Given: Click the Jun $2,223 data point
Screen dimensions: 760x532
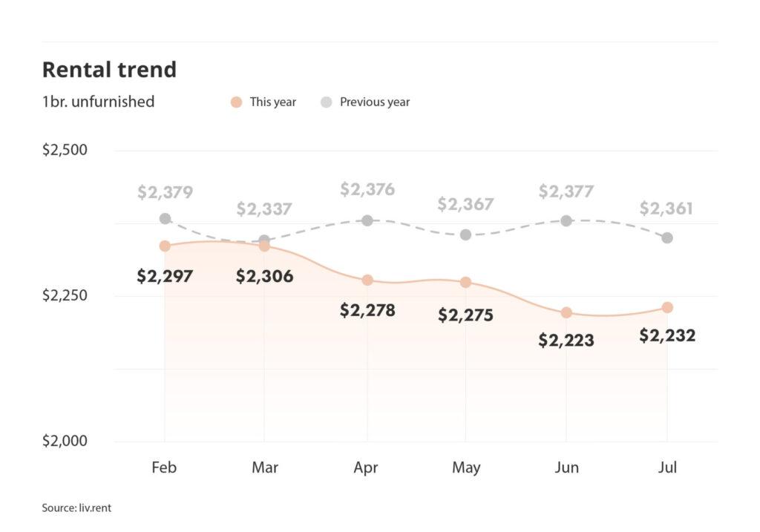Looking at the screenshot, I should coord(566,312).
